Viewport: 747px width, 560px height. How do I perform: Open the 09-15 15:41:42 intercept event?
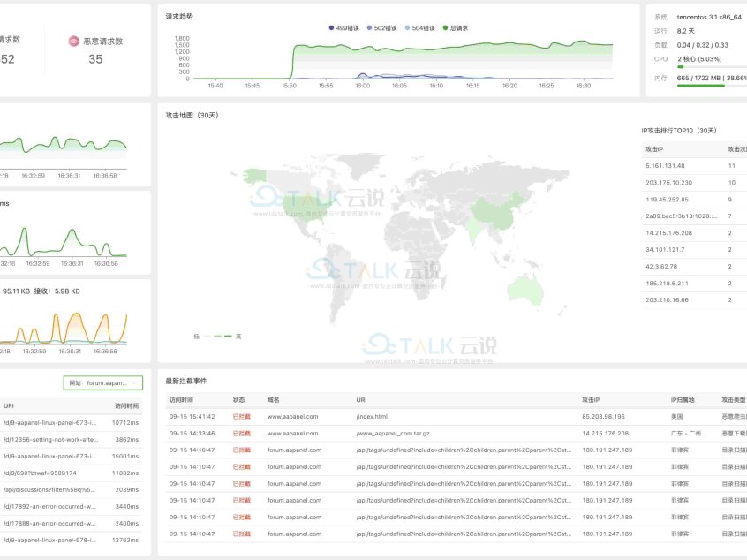click(x=192, y=417)
